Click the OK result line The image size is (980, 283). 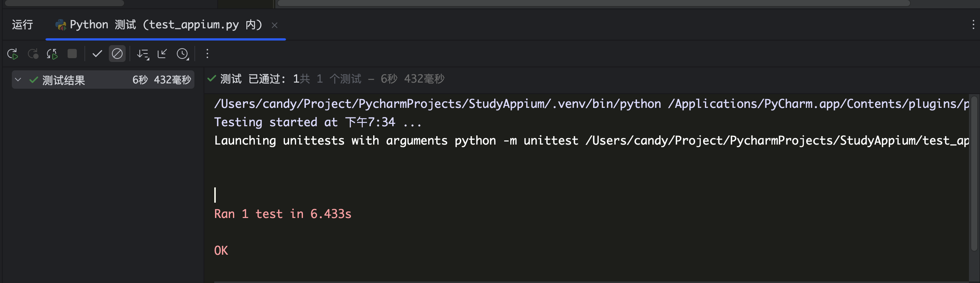pyautogui.click(x=221, y=251)
